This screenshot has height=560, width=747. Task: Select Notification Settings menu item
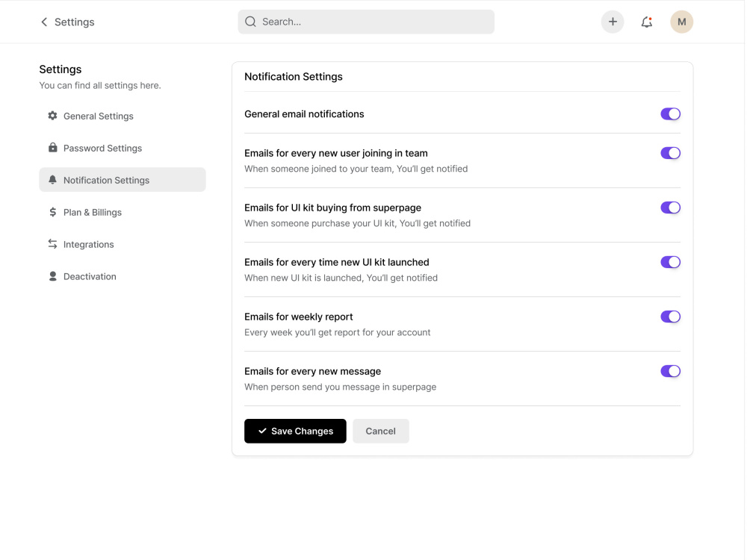click(123, 179)
